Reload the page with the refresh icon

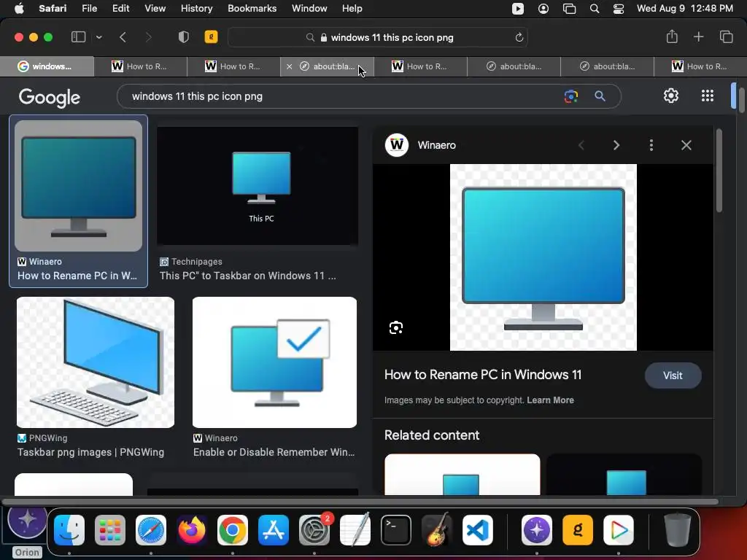coord(519,37)
